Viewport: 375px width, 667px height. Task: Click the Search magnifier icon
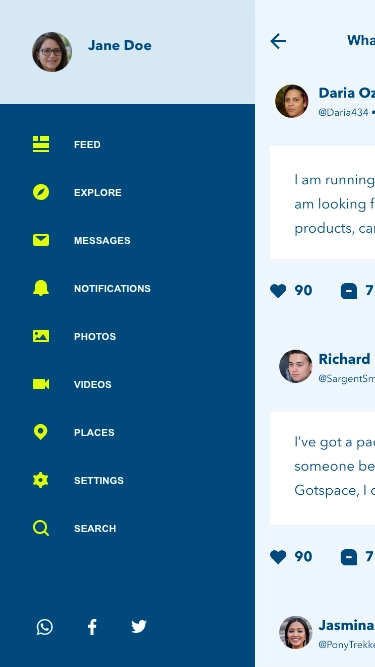point(41,528)
